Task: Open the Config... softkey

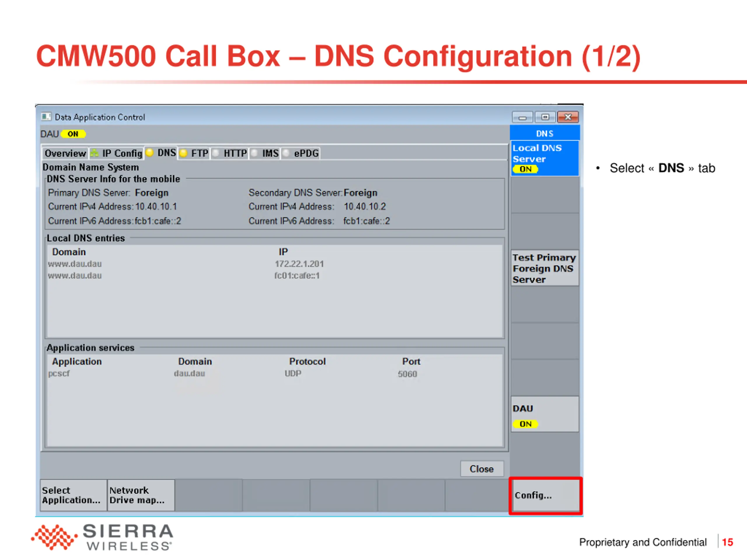Action: pyautogui.click(x=545, y=495)
